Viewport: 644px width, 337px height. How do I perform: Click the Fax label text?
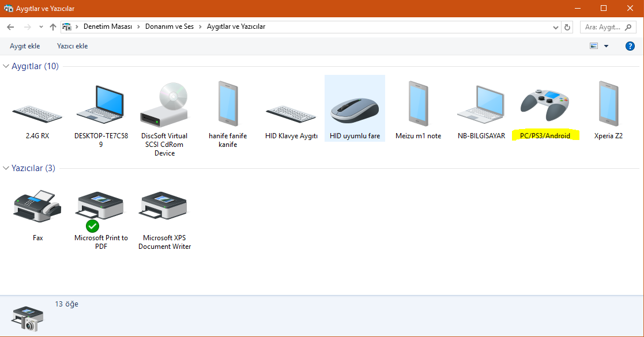click(x=38, y=238)
